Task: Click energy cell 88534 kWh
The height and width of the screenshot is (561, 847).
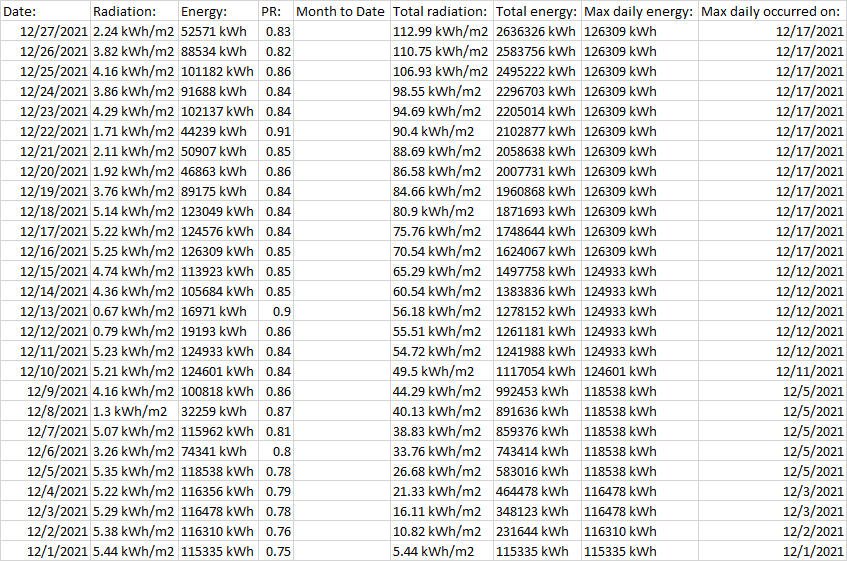Action: (218, 51)
